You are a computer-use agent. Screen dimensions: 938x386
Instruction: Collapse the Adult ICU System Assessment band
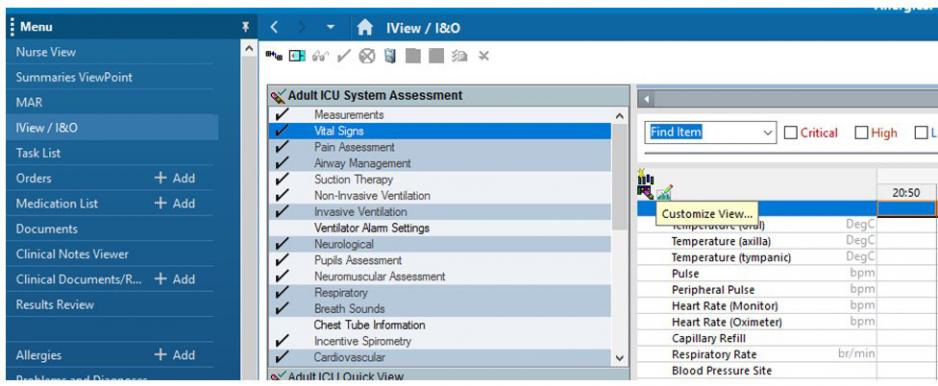tap(449, 96)
